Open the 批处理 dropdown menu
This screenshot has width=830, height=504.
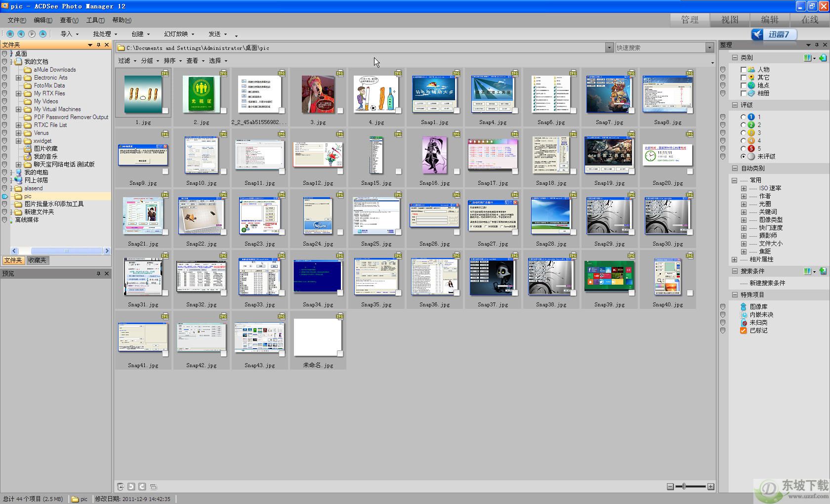[x=105, y=34]
